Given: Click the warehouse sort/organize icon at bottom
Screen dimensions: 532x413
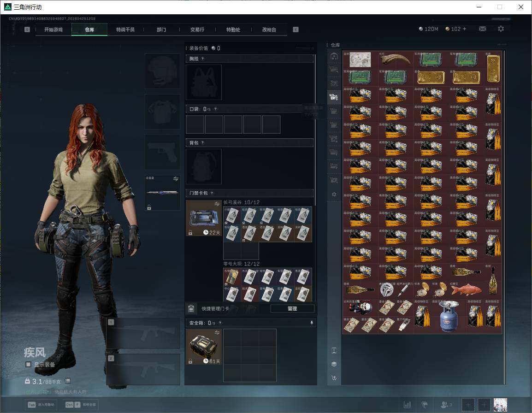Looking at the screenshot, I should pos(334,378).
